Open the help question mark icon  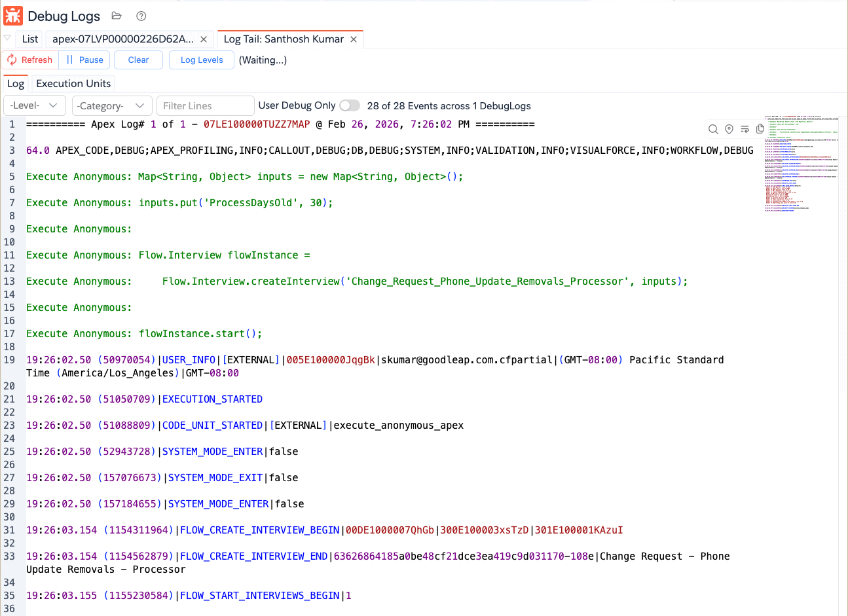click(x=141, y=16)
